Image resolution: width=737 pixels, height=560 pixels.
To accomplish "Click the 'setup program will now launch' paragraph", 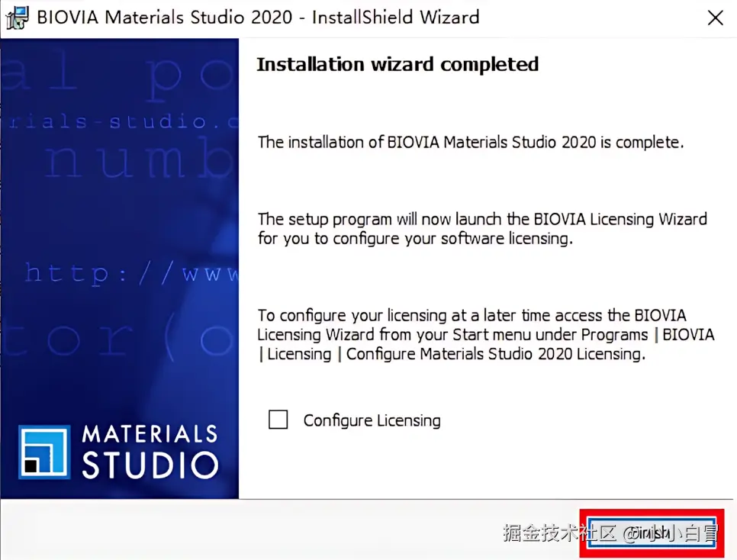I will point(482,229).
